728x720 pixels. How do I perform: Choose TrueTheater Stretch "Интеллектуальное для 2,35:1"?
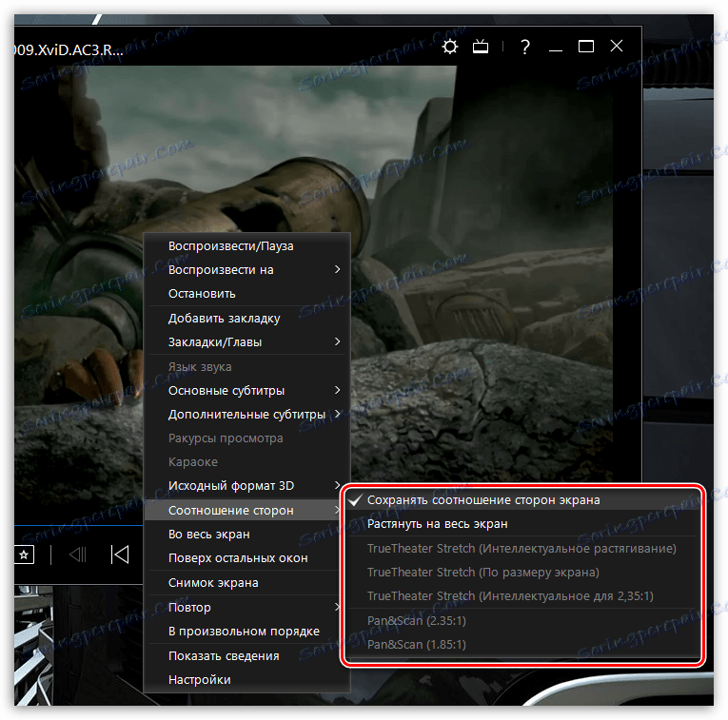pos(522,595)
